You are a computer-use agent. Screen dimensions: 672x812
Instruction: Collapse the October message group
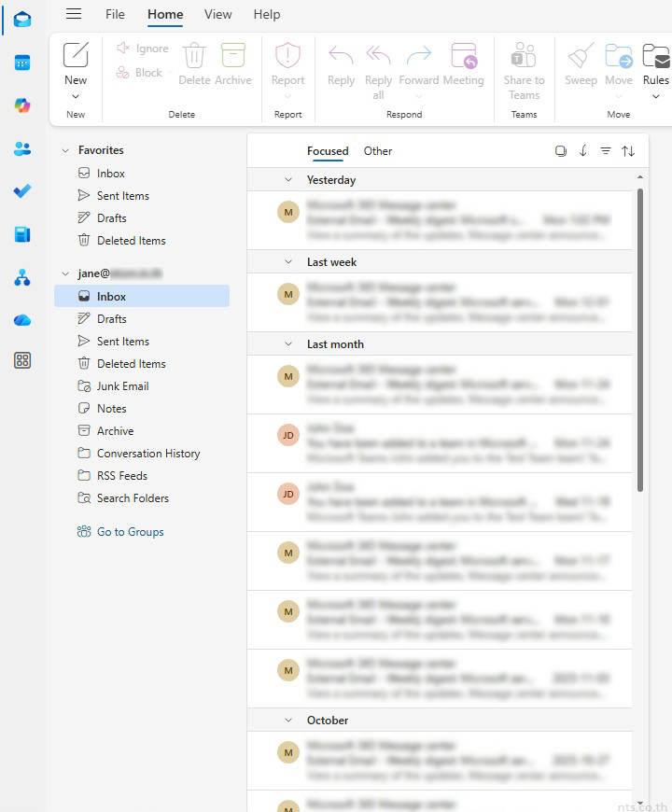coord(288,720)
